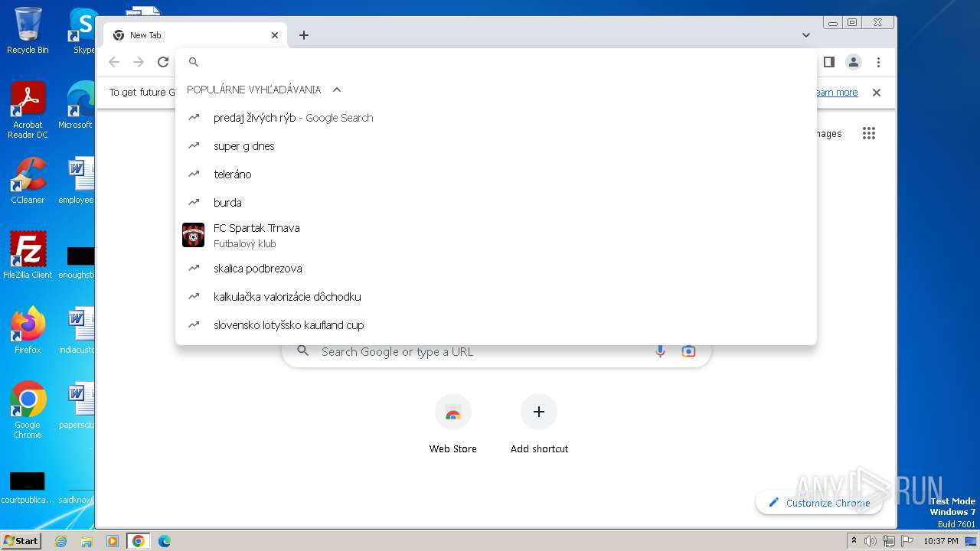Open Acrobat Reader DC desktop icon
980x551 pixels.
click(28, 110)
